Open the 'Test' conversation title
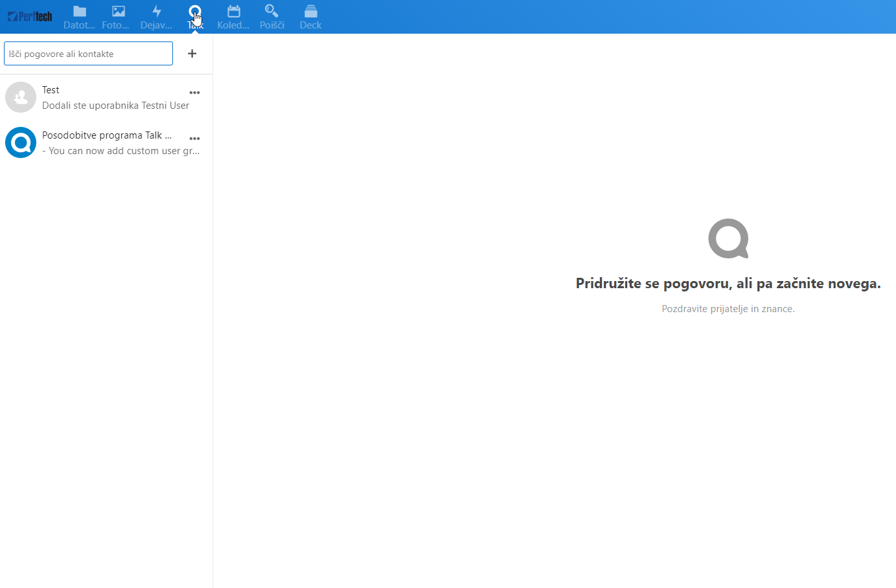 click(51, 90)
